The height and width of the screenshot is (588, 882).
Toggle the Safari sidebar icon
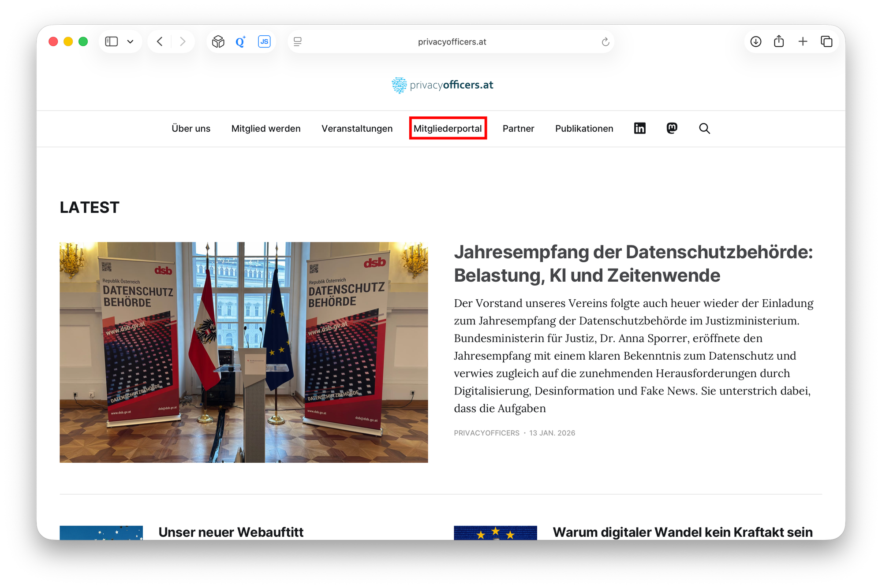[112, 41]
